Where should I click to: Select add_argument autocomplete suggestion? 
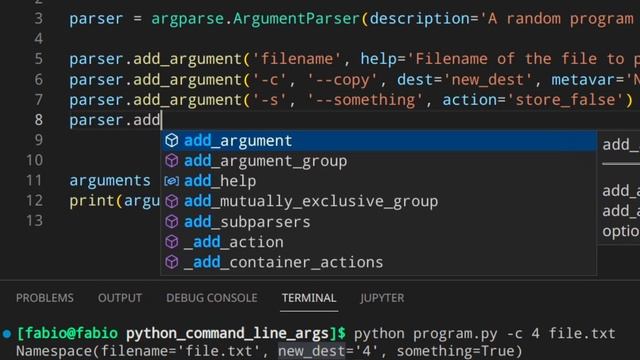click(379, 141)
